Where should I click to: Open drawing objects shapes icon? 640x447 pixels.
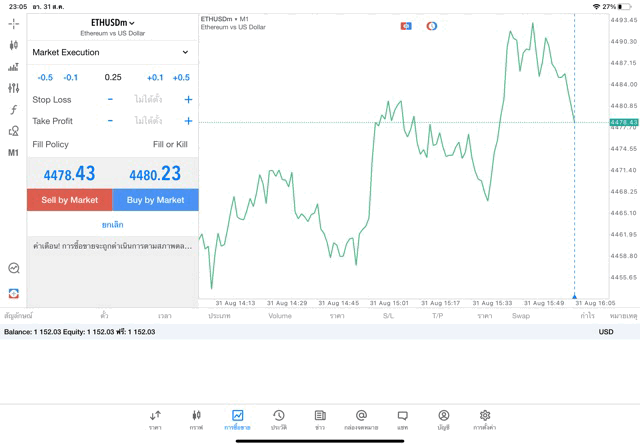(x=13, y=131)
